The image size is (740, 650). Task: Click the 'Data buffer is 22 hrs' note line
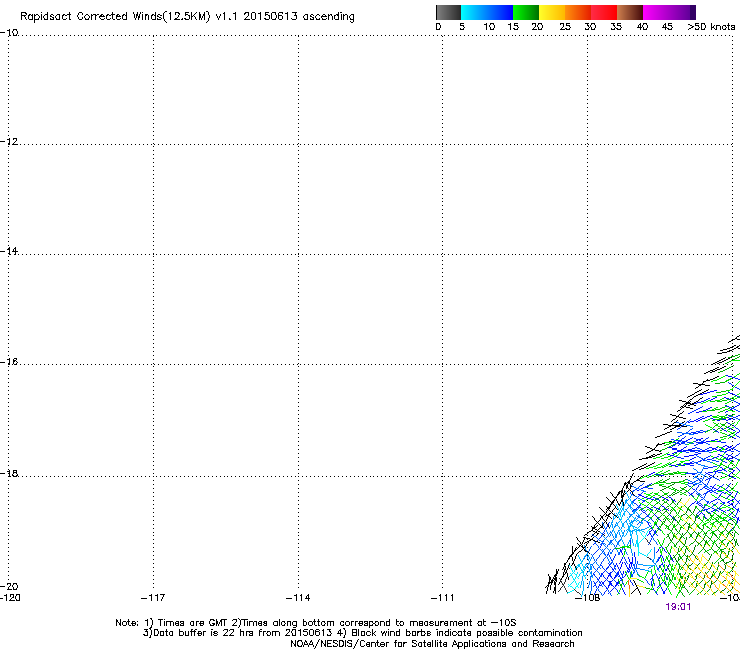pyautogui.click(x=362, y=633)
